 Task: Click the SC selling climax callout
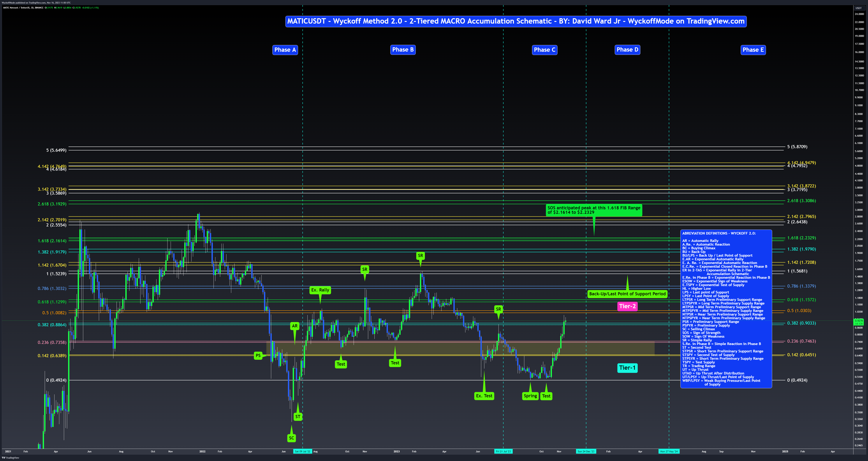point(291,438)
